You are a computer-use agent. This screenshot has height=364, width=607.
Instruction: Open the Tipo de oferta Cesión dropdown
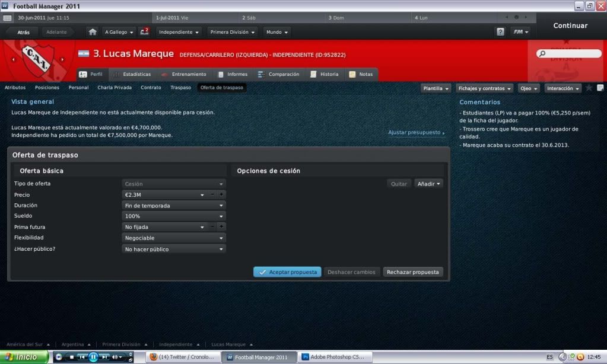click(x=173, y=184)
